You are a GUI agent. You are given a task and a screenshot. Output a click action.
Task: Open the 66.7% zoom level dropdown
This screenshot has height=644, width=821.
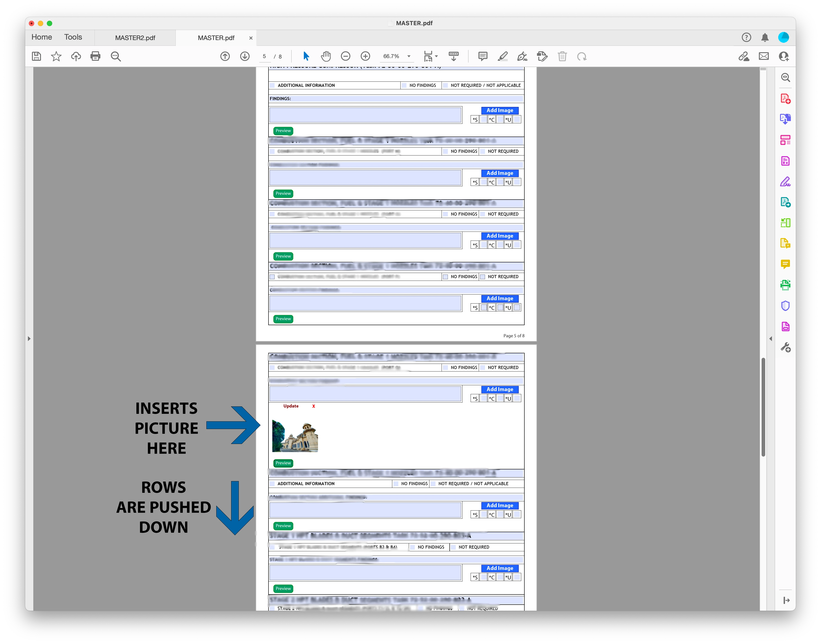[x=409, y=56]
